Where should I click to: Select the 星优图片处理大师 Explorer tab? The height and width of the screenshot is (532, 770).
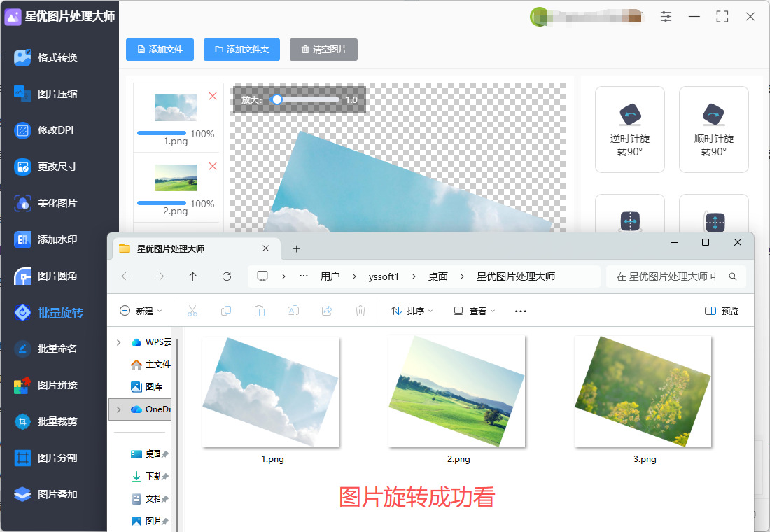click(197, 248)
